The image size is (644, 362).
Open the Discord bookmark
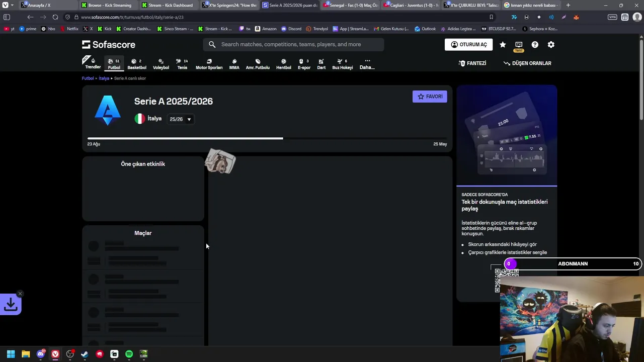click(291, 29)
